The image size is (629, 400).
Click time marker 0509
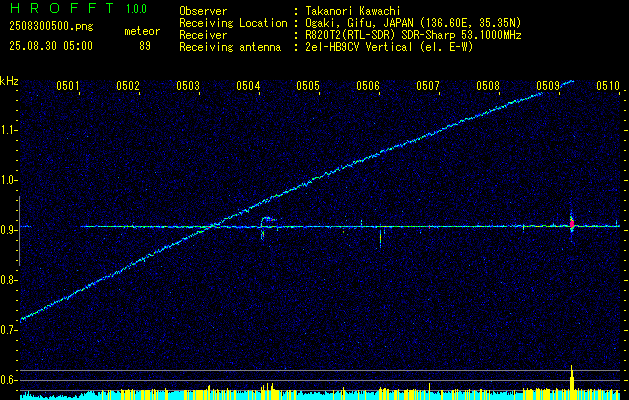coord(548,85)
